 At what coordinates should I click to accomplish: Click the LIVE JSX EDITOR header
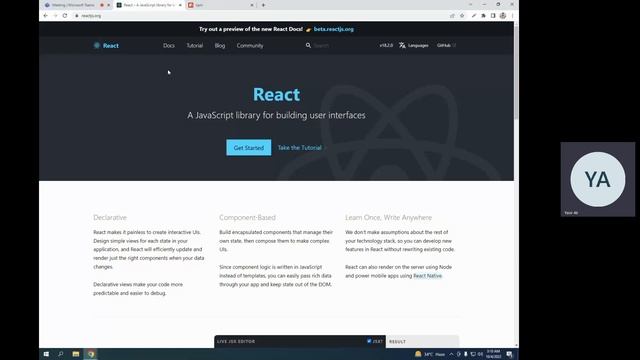click(x=236, y=341)
